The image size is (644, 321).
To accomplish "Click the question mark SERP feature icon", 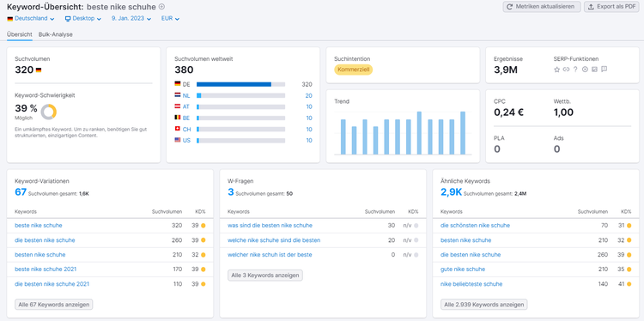I will pos(575,70).
